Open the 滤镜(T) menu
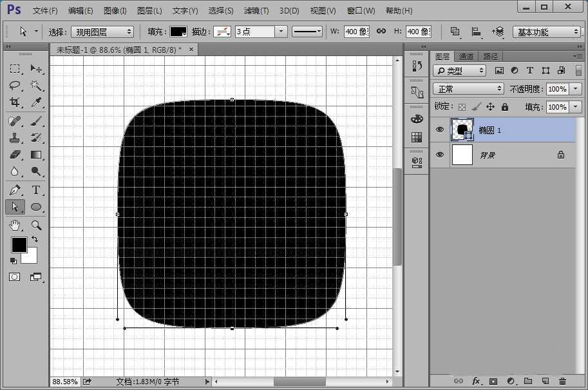 tap(256, 11)
